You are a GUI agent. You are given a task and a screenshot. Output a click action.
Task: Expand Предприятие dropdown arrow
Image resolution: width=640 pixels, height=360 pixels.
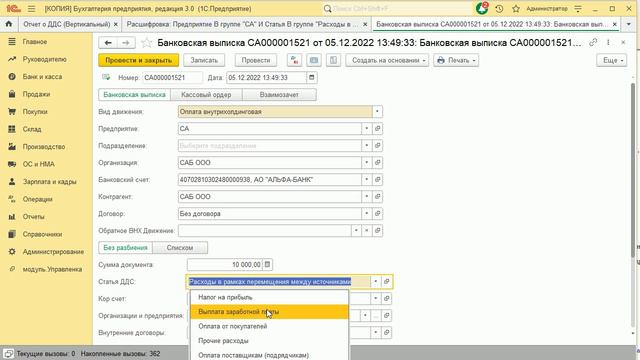click(x=367, y=129)
